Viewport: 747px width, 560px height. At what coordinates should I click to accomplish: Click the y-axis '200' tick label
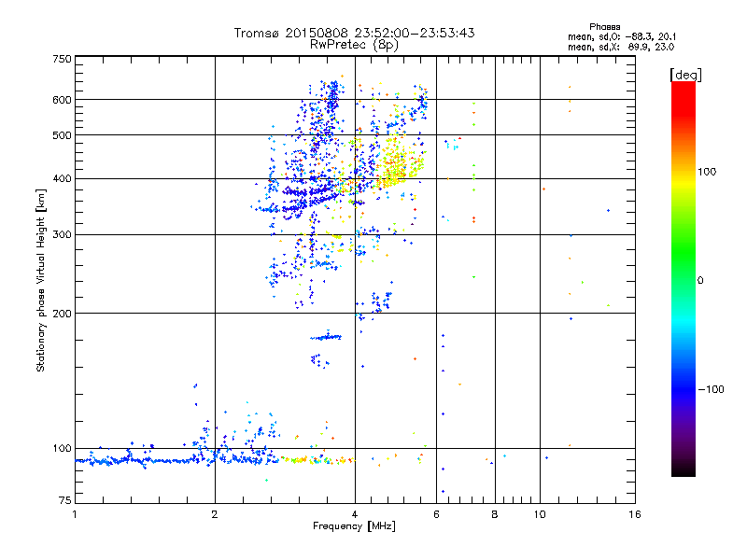(x=63, y=314)
